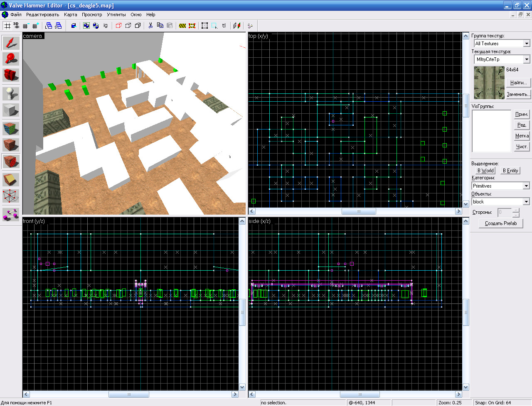This screenshot has height=406, width=532.
Task: Click the Smaller Grid toolbar icon
Action: (26, 26)
